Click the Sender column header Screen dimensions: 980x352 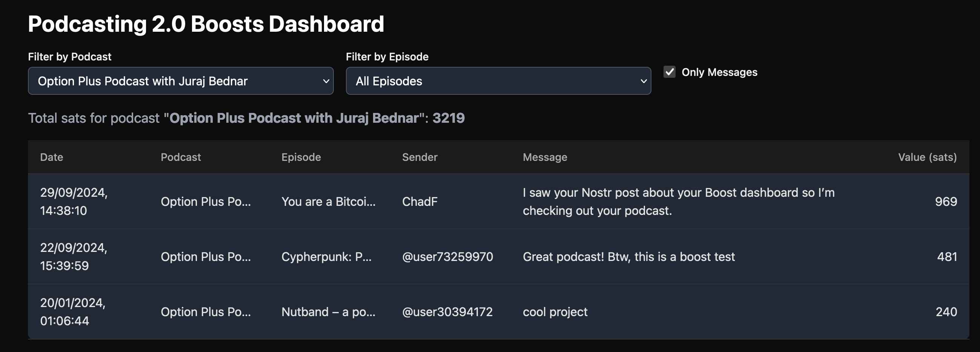419,157
